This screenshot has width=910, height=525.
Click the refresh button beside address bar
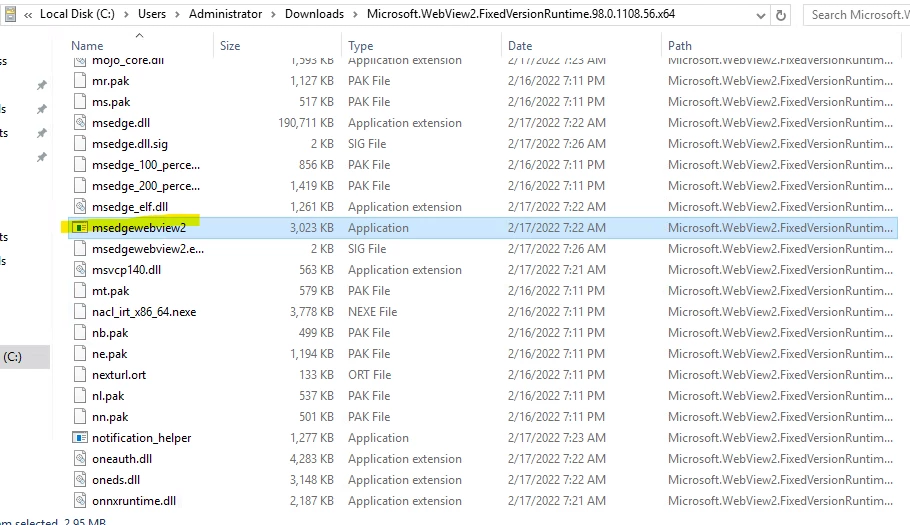click(x=781, y=15)
